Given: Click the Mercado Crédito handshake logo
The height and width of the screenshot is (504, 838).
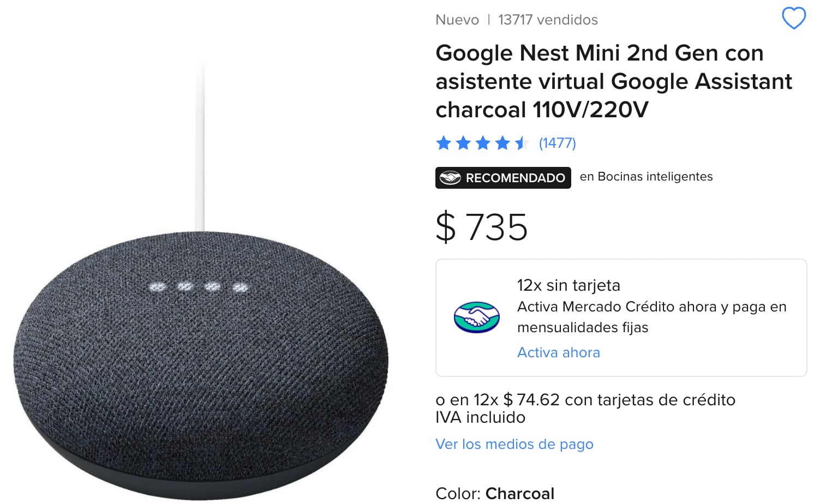Looking at the screenshot, I should [x=476, y=317].
